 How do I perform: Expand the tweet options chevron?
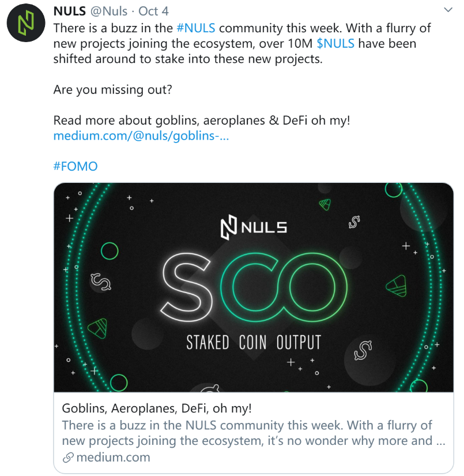pos(448,10)
